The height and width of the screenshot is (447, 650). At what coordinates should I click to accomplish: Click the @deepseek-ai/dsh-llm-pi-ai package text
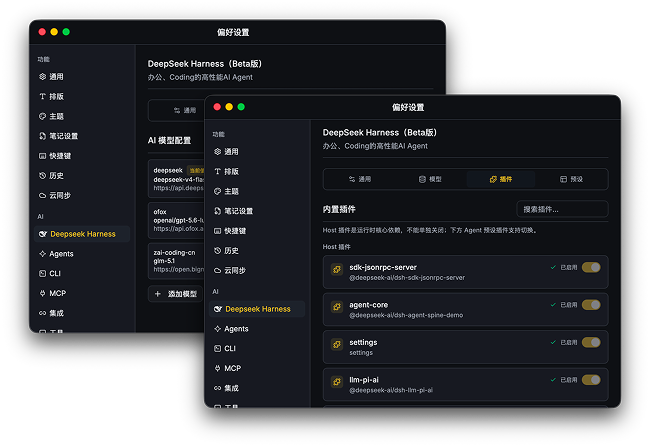pyautogui.click(x=391, y=390)
